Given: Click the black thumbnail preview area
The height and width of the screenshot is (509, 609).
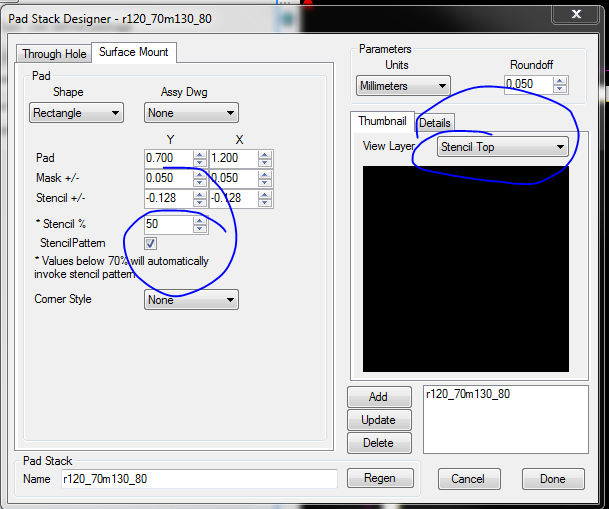Looking at the screenshot, I should pyautogui.click(x=466, y=269).
